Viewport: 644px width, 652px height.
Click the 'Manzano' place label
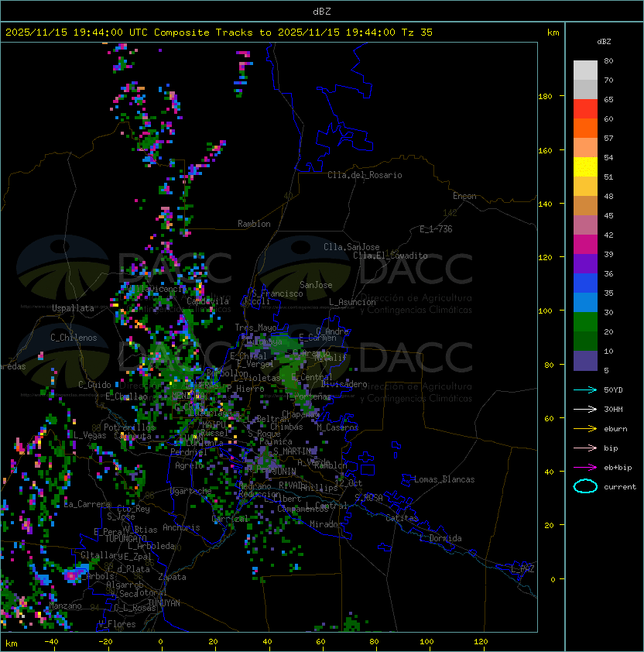coord(65,606)
